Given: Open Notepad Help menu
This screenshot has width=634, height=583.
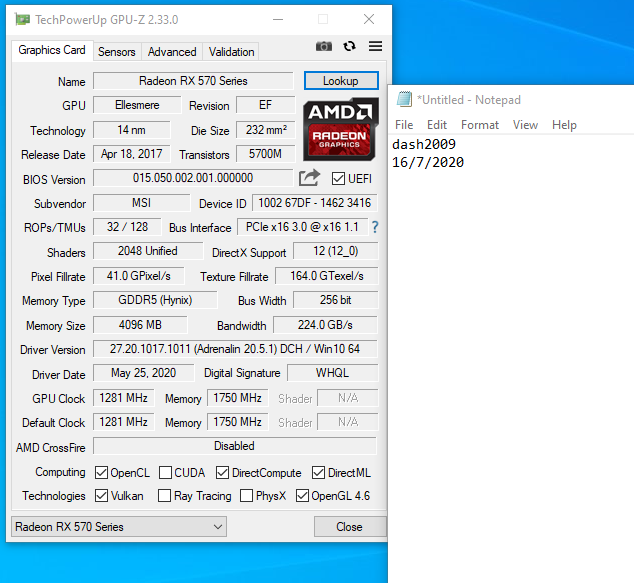Looking at the screenshot, I should coord(564,125).
